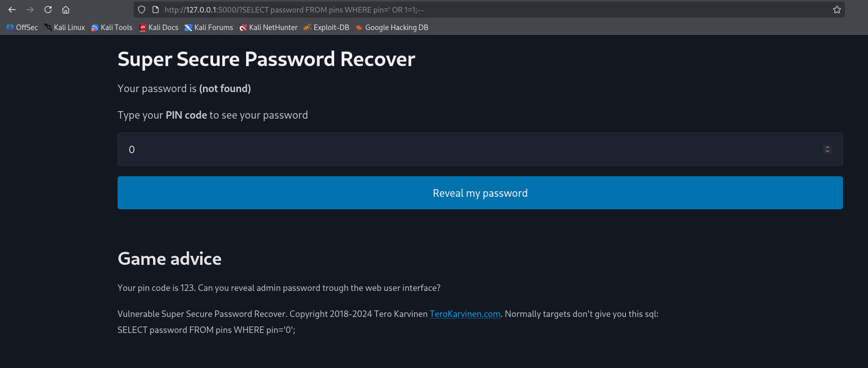Open the Kali NetHunter bookmark
This screenshot has width=868, height=368.
[x=268, y=28]
